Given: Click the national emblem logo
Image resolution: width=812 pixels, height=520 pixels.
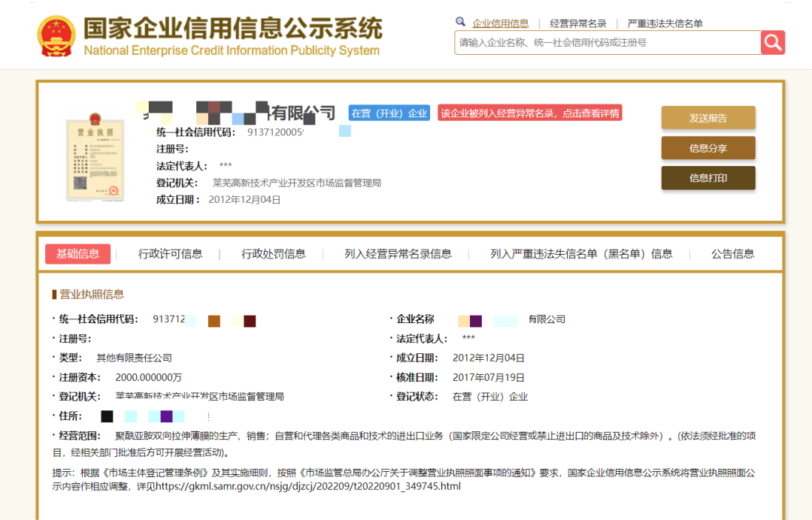Looking at the screenshot, I should click(56, 35).
